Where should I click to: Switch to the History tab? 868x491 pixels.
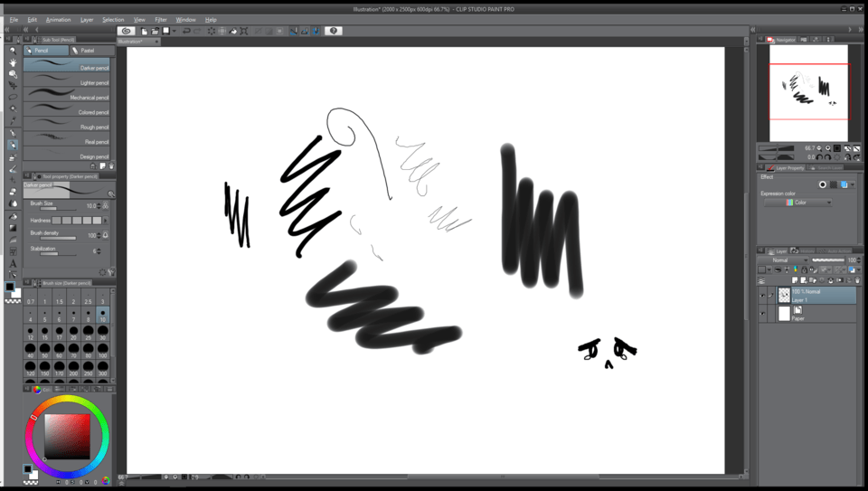point(803,250)
